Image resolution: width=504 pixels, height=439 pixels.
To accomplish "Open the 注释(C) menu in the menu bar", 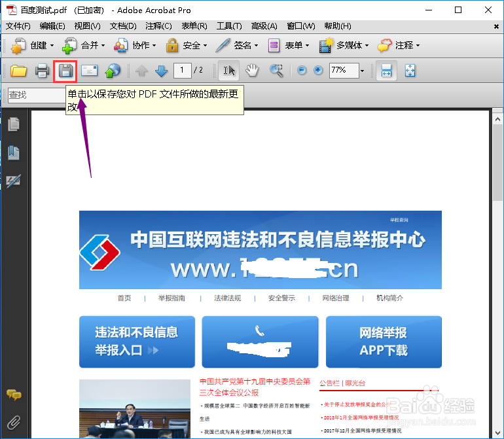I will [x=159, y=26].
